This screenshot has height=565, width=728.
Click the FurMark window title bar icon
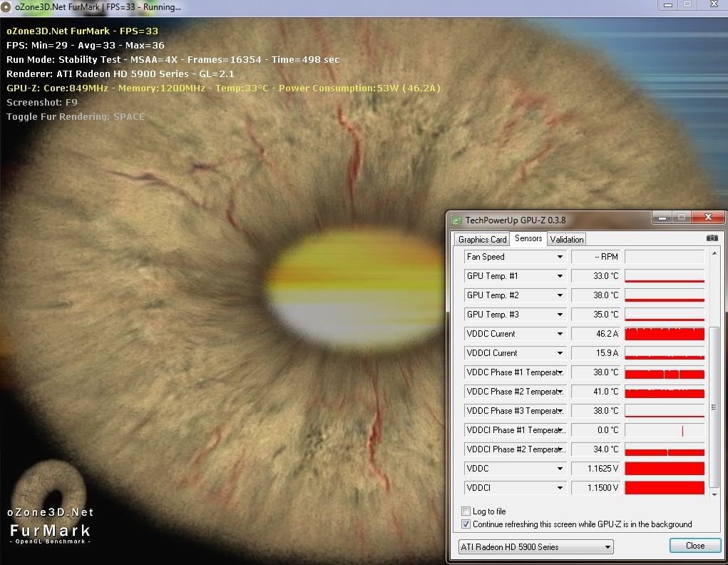(x=6, y=7)
